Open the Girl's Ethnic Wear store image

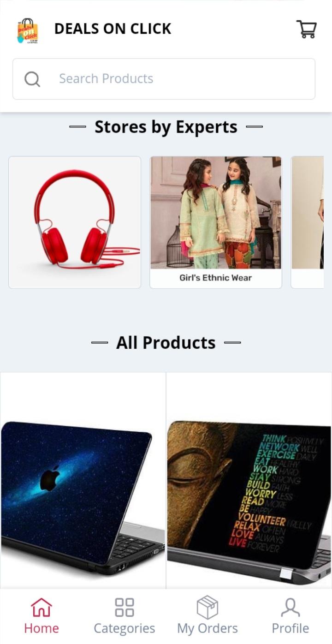tap(216, 212)
